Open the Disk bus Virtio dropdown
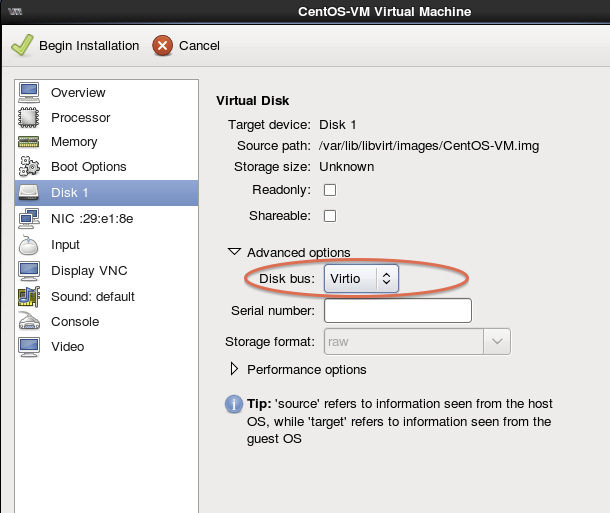610x513 pixels. pos(361,278)
